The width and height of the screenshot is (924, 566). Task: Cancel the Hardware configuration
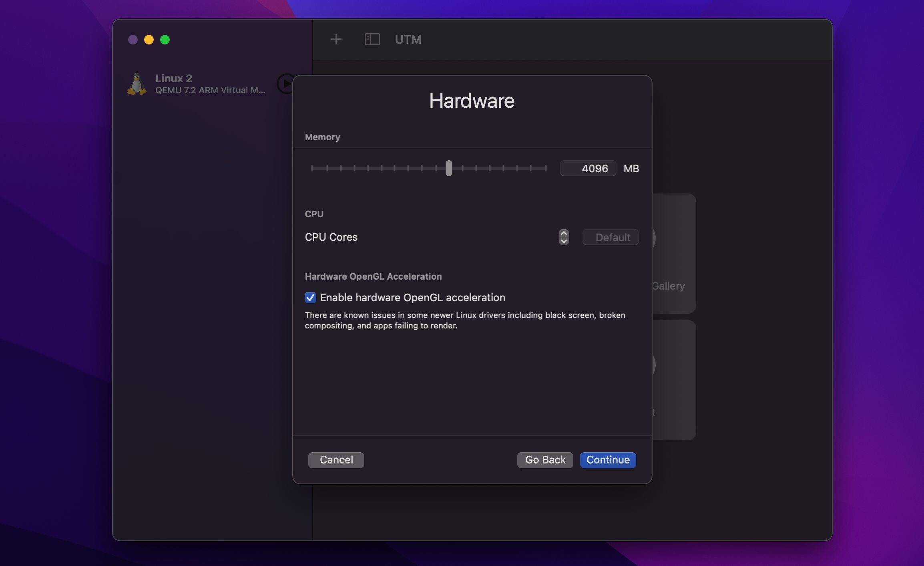(x=336, y=460)
